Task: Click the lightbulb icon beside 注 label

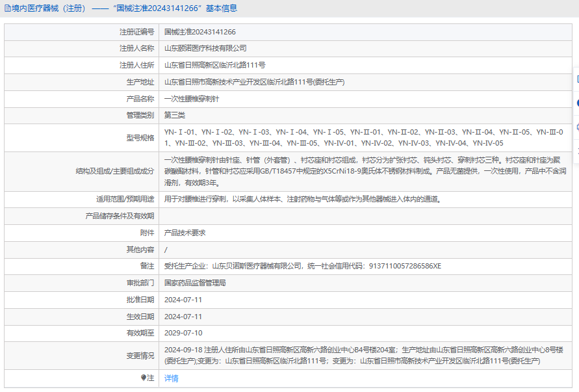Action: click(x=144, y=378)
